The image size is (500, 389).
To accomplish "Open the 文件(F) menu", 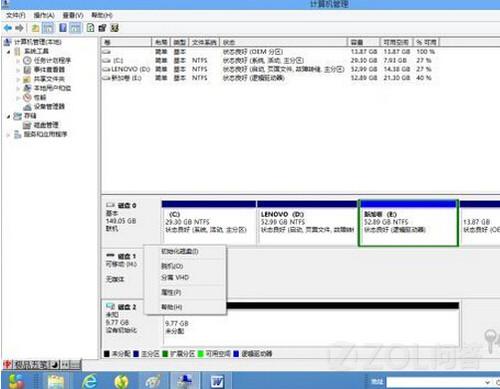I will [16, 15].
